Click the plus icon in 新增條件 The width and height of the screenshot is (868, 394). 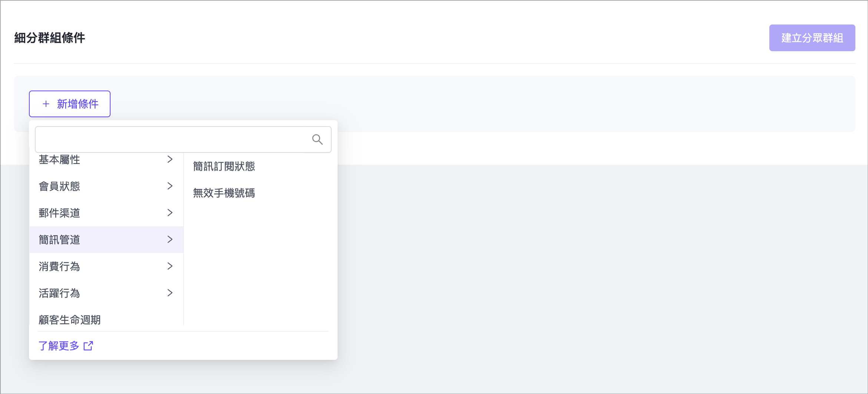point(46,104)
